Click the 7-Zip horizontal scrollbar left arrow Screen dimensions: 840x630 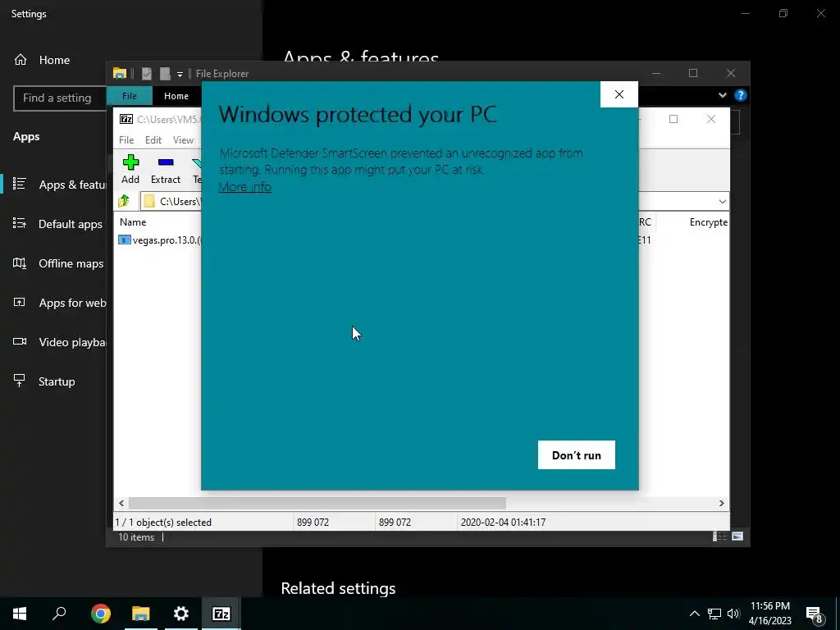click(121, 503)
